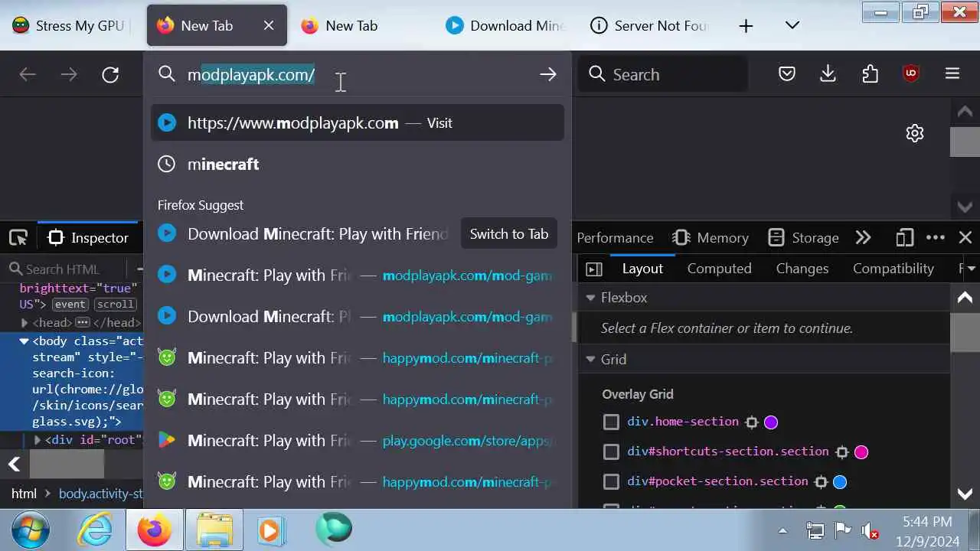List all tabs with the chevron
Screen dimensions: 980x551
pyautogui.click(x=792, y=26)
